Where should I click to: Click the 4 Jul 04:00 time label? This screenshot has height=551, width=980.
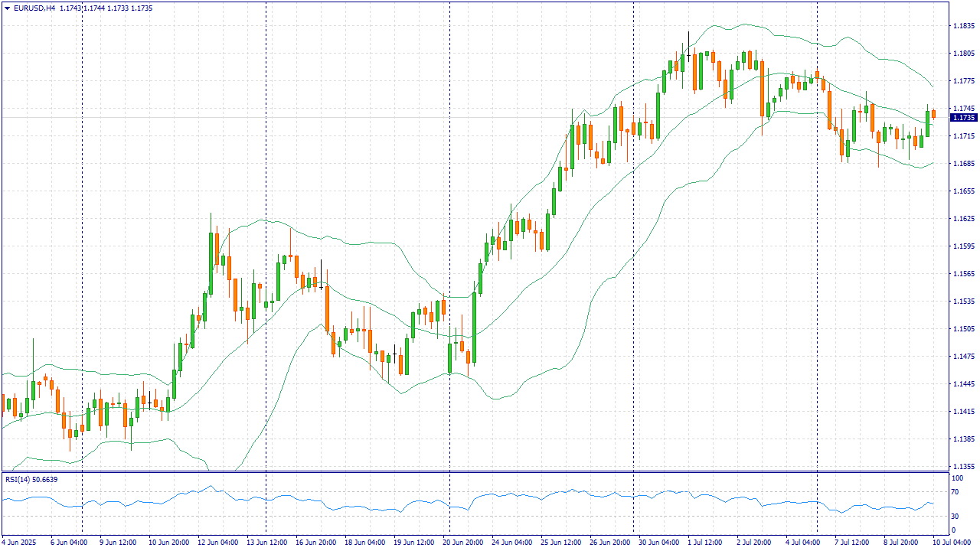coord(803,543)
